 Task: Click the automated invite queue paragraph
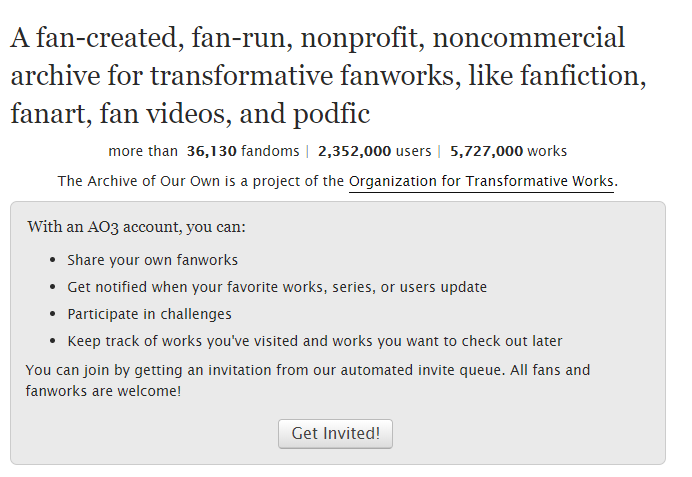point(308,380)
